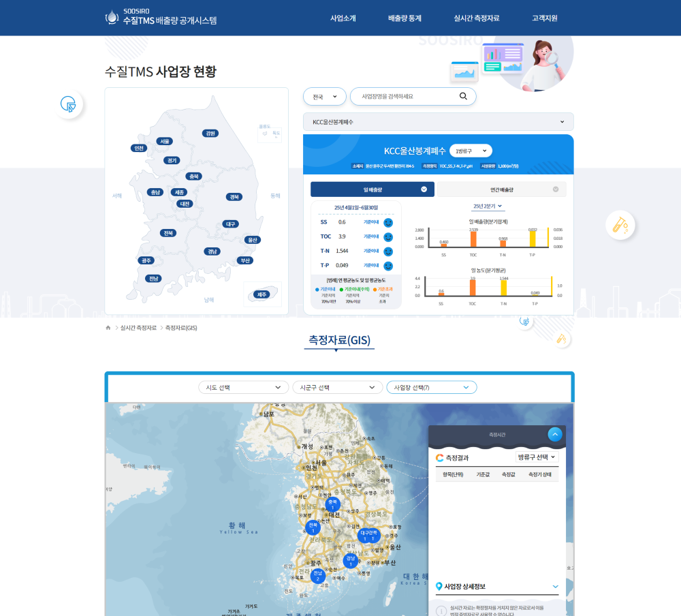Click the home icon in breadcrumb
Viewport: 681px width, 616px height.
108,328
